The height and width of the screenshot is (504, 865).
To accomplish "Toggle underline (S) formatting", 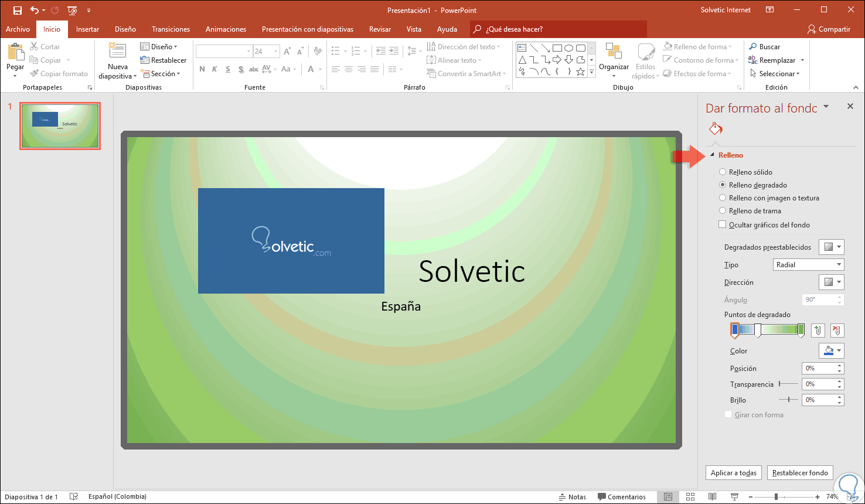I will (227, 69).
